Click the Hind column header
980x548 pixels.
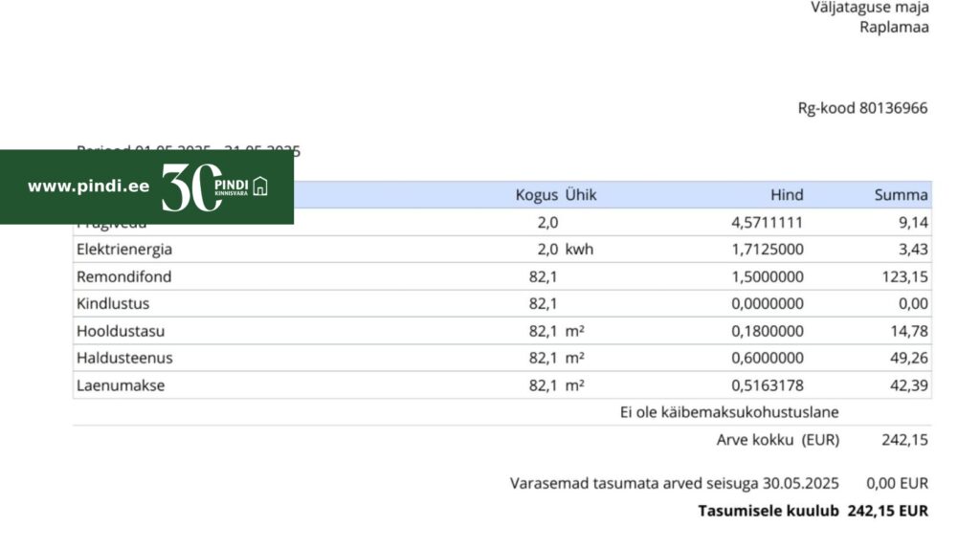tap(787, 195)
